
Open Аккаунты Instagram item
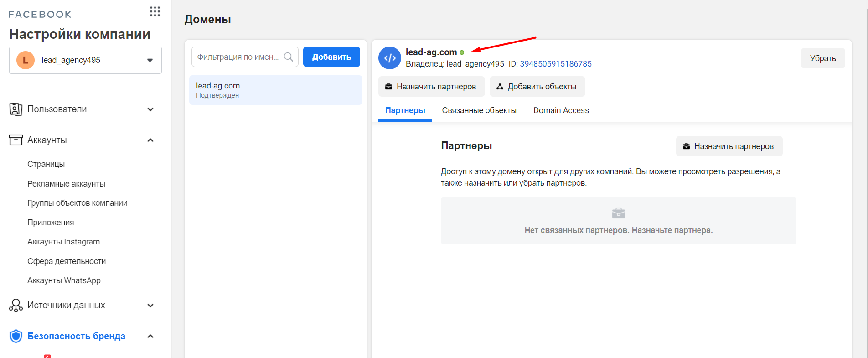(63, 242)
